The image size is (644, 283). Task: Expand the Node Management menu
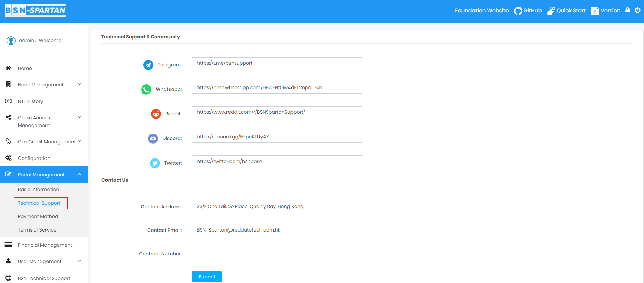(41, 85)
